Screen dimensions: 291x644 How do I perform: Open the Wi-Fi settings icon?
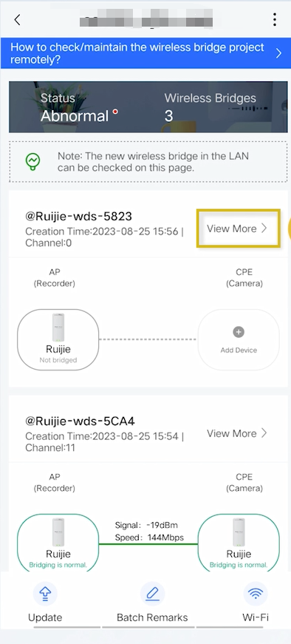pos(256,594)
